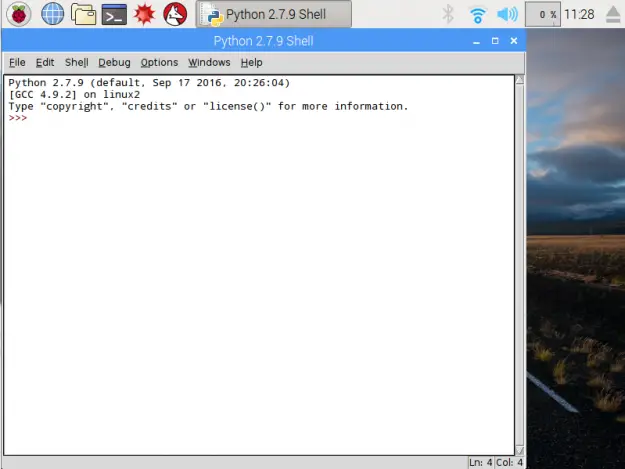The height and width of the screenshot is (469, 625).
Task: Launch the terminal from the taskbar
Action: [114, 14]
